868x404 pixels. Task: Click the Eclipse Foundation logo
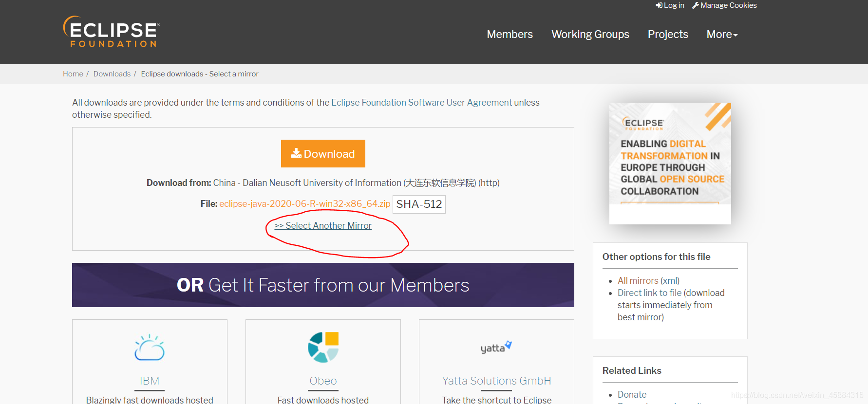(112, 32)
